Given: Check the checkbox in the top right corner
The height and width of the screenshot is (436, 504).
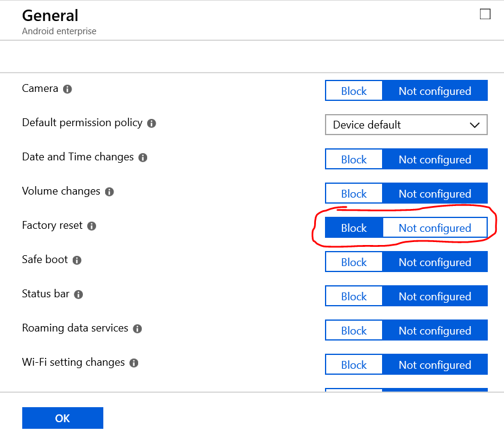Looking at the screenshot, I should pyautogui.click(x=485, y=14).
